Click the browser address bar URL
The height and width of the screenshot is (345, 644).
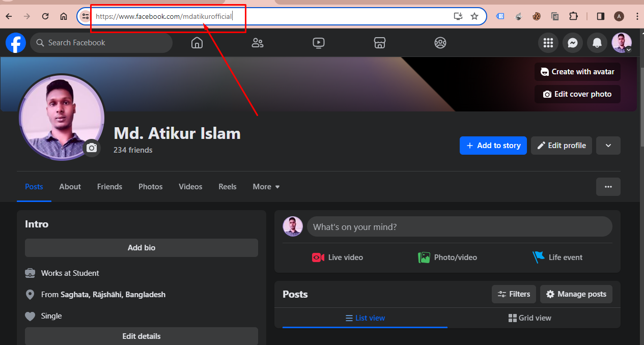pyautogui.click(x=163, y=16)
